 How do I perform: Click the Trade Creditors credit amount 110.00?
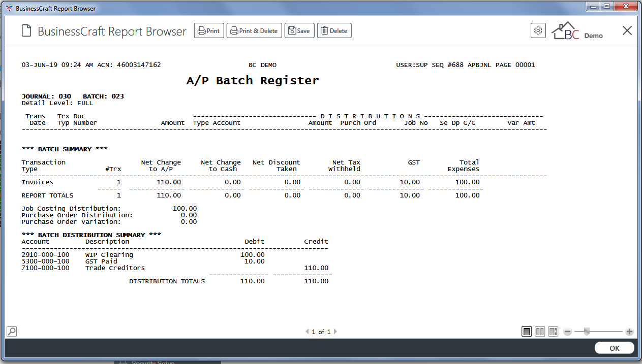point(316,268)
